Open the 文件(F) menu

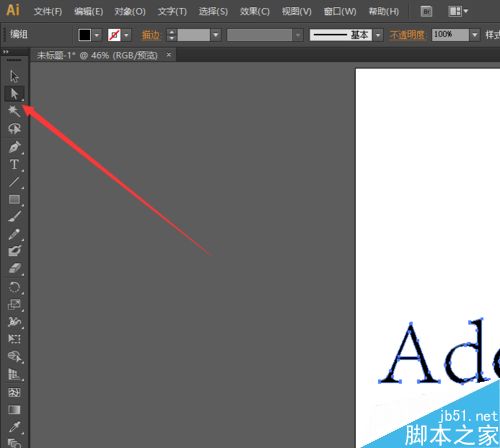(x=48, y=12)
